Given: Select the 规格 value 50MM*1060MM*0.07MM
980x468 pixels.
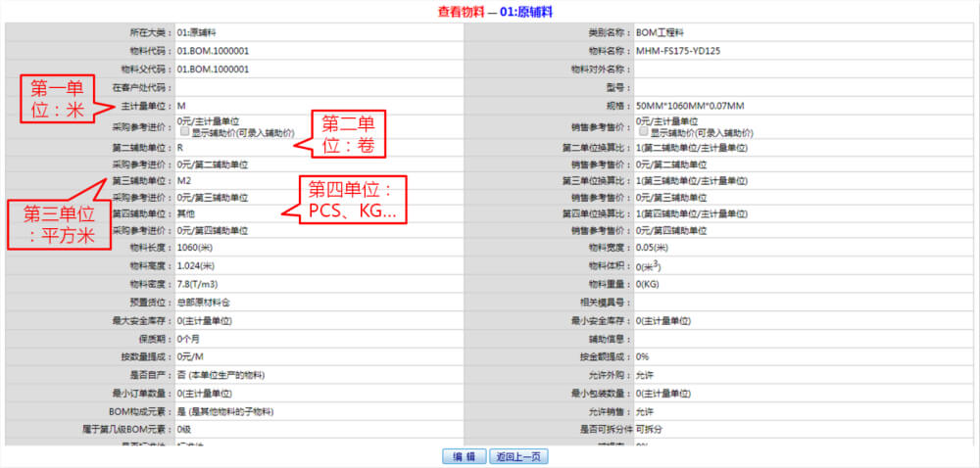Looking at the screenshot, I should 689,106.
